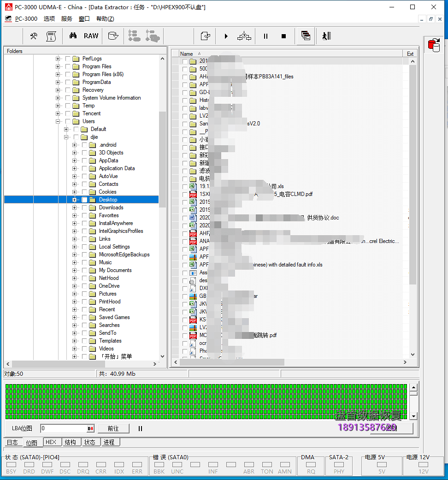
Task: Expand the OneDrive folder node
Action: tap(74, 286)
